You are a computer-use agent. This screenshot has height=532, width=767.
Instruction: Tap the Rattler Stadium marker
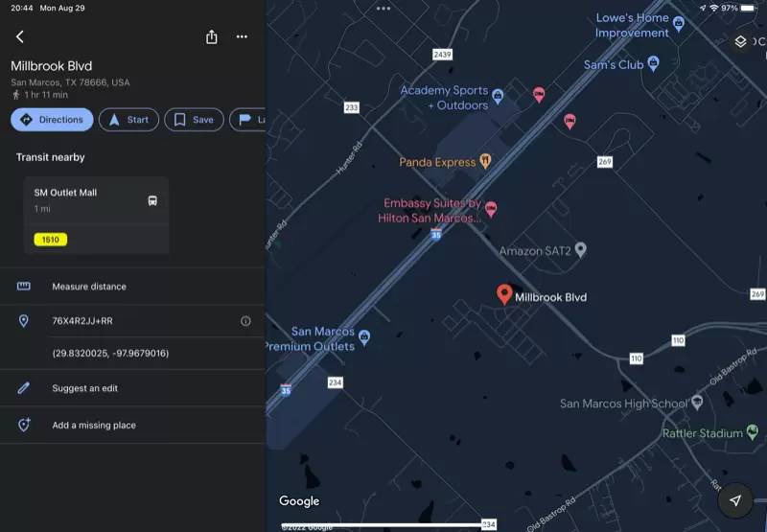tap(753, 431)
